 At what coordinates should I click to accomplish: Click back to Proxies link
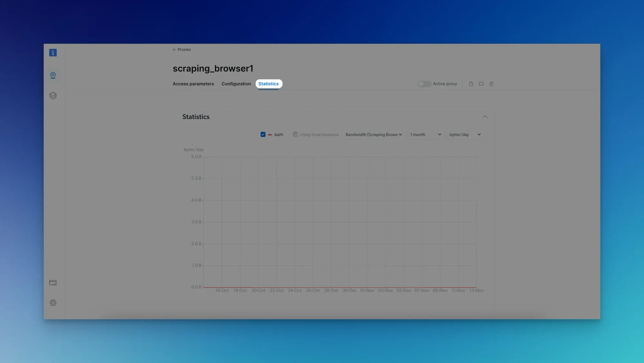(182, 49)
